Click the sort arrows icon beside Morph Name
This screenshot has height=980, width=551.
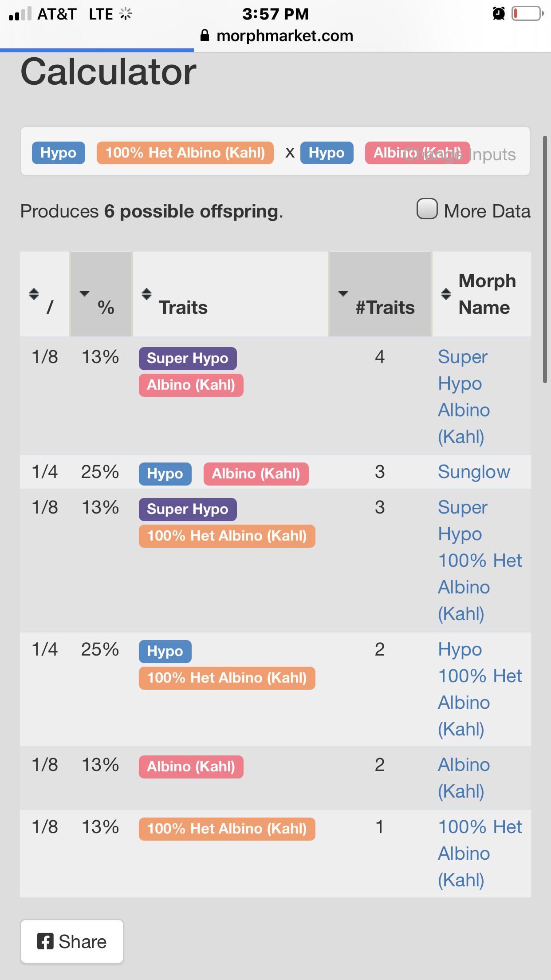click(446, 294)
